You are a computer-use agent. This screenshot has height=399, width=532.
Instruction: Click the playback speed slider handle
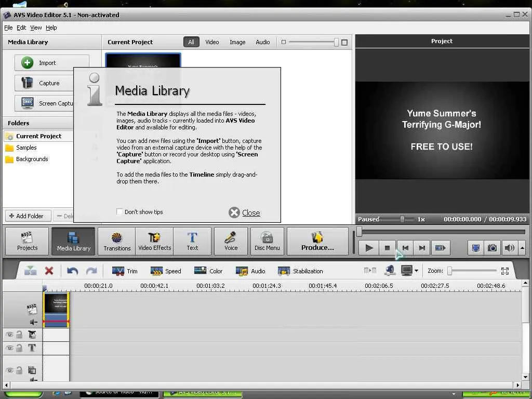pyautogui.click(x=402, y=219)
